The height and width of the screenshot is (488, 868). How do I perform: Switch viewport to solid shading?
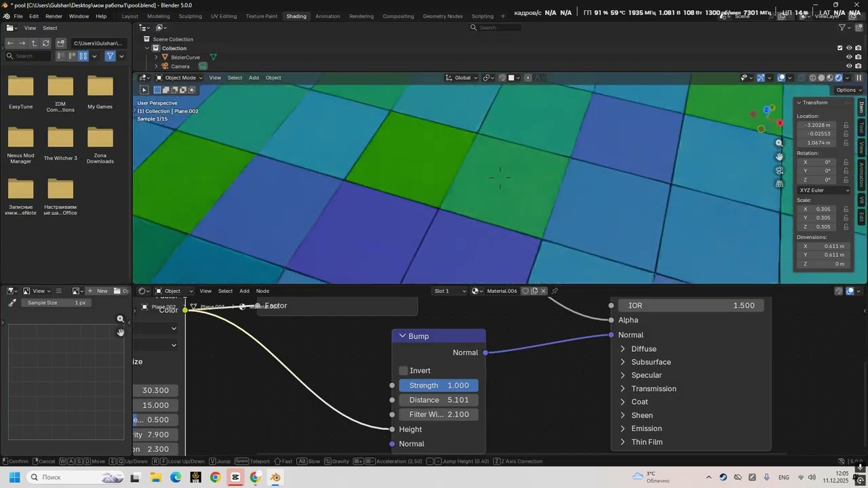coord(821,78)
